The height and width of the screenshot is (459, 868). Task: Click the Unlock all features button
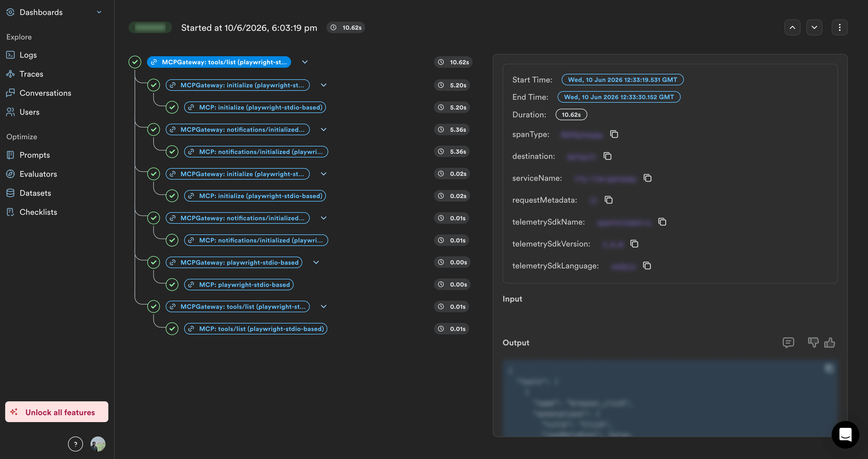click(x=56, y=412)
